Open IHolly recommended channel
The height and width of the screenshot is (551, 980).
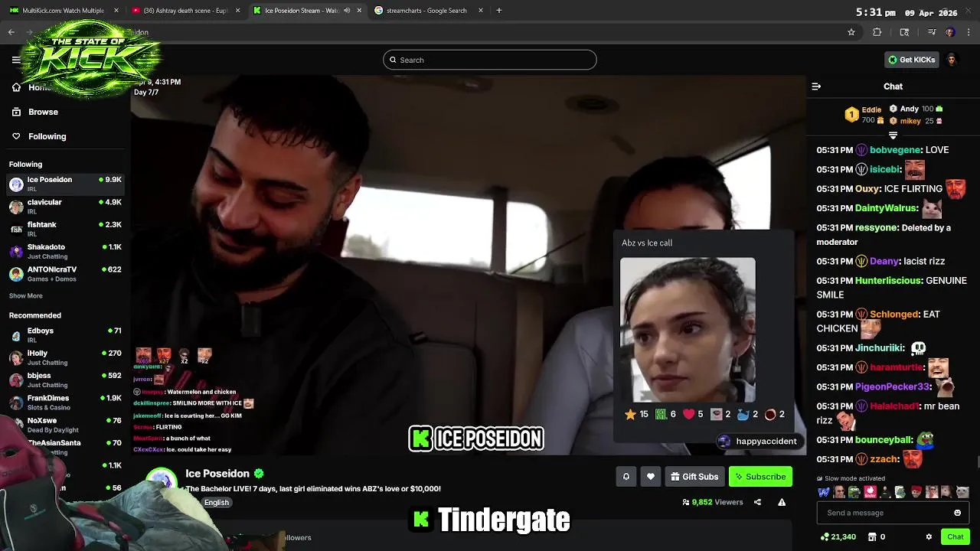pos(65,357)
